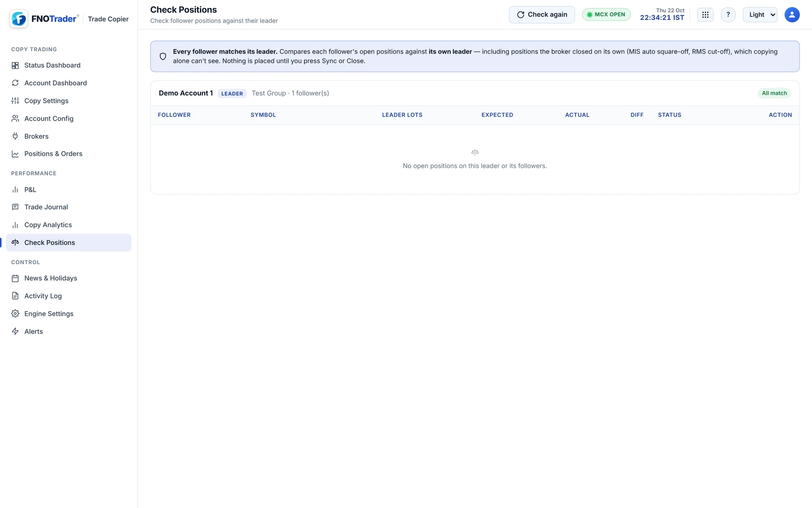Click the shield icon in info banner

click(163, 56)
